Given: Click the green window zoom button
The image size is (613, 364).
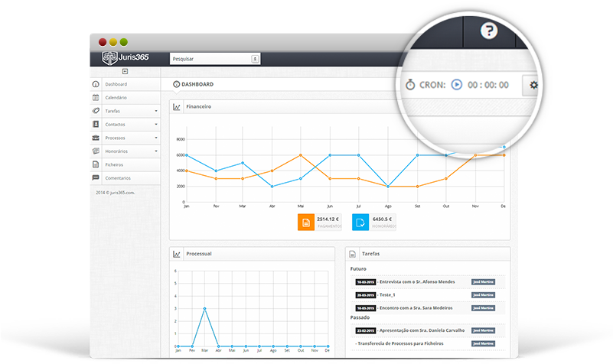Looking at the screenshot, I should pyautogui.click(x=123, y=42).
